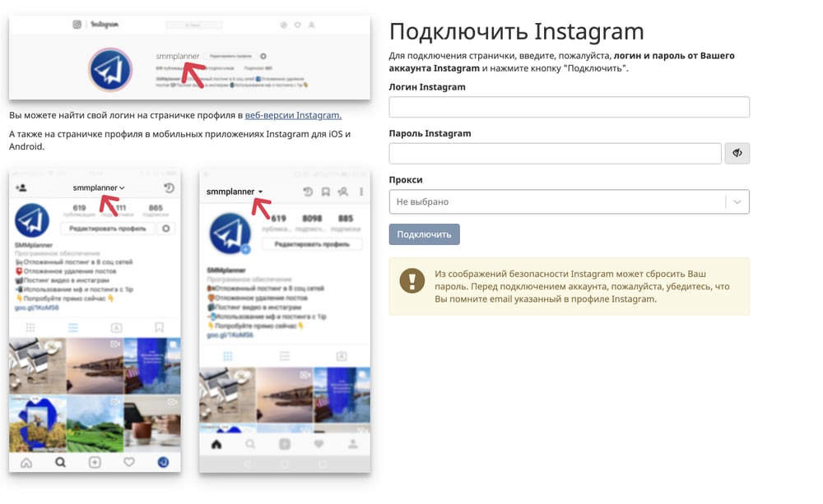
Task: Click the exclamation warning icon in the yellow notice
Action: tap(412, 280)
